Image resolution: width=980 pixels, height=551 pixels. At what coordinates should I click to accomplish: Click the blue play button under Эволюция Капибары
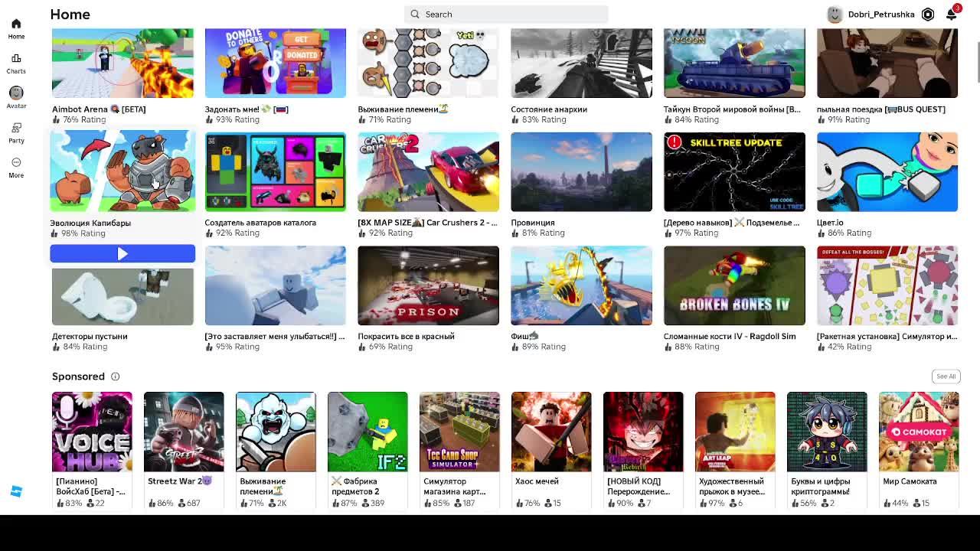122,254
